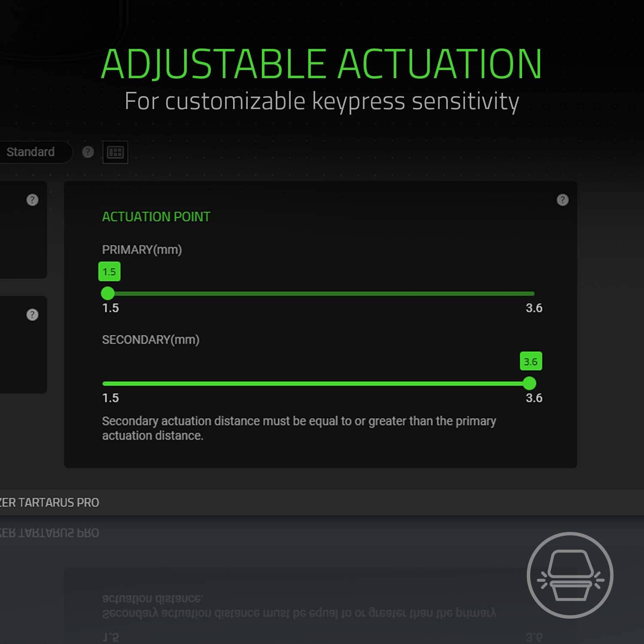This screenshot has width=644, height=644.
Task: Click the help icon in upper-left panel
Action: click(32, 200)
